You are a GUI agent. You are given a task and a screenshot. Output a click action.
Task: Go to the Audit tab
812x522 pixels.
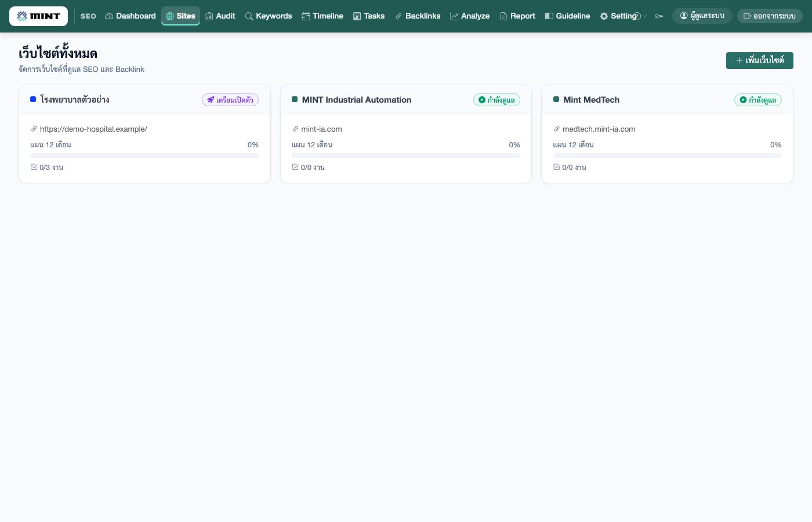pos(220,16)
